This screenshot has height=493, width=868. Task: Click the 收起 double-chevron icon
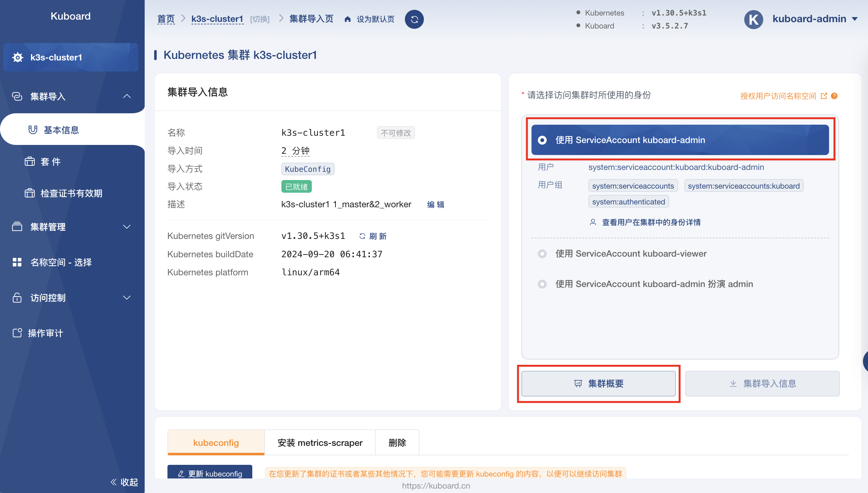coord(114,482)
